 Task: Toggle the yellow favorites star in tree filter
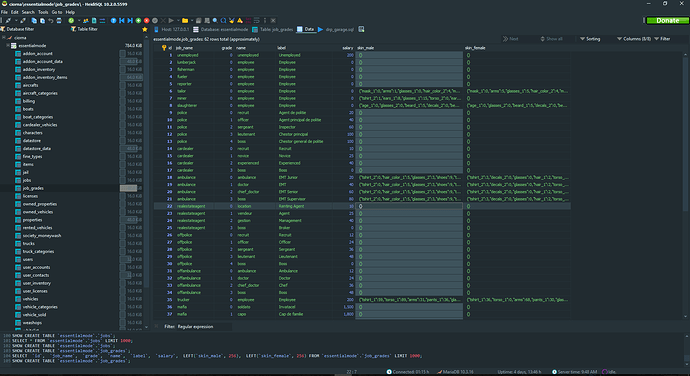[145, 29]
